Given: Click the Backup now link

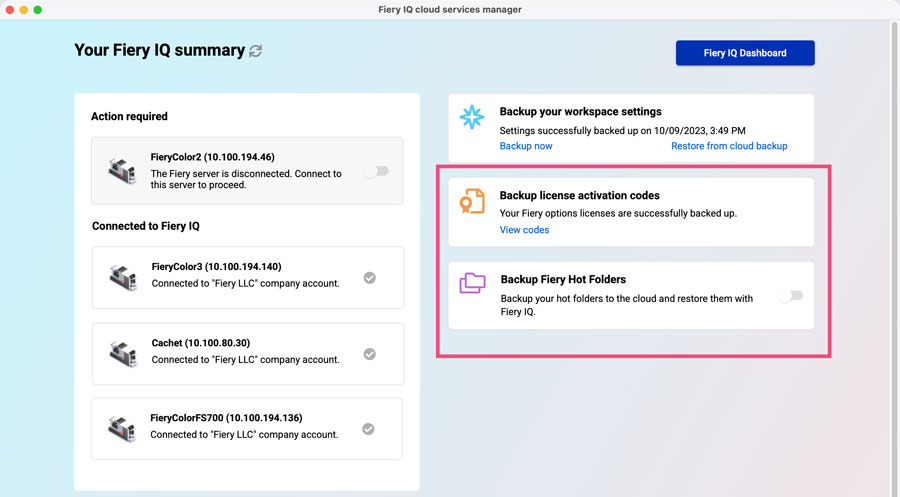Looking at the screenshot, I should [x=526, y=146].
